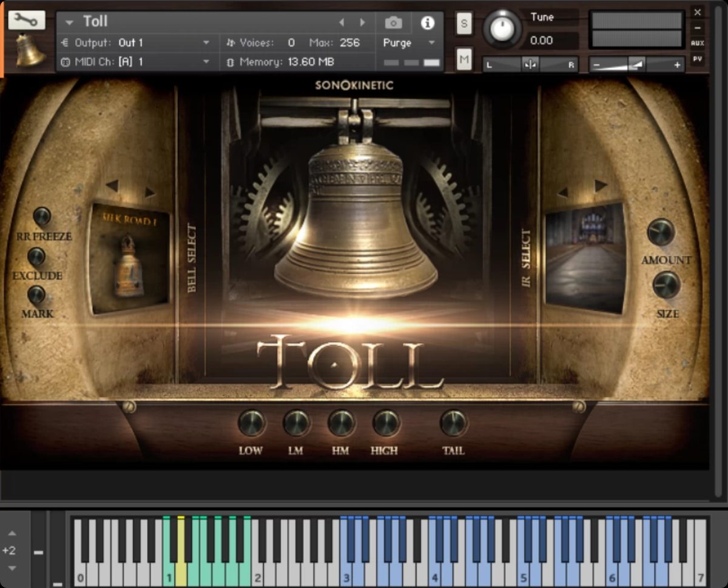Select the next bell arrow
The height and width of the screenshot is (588, 728).
click(x=150, y=192)
